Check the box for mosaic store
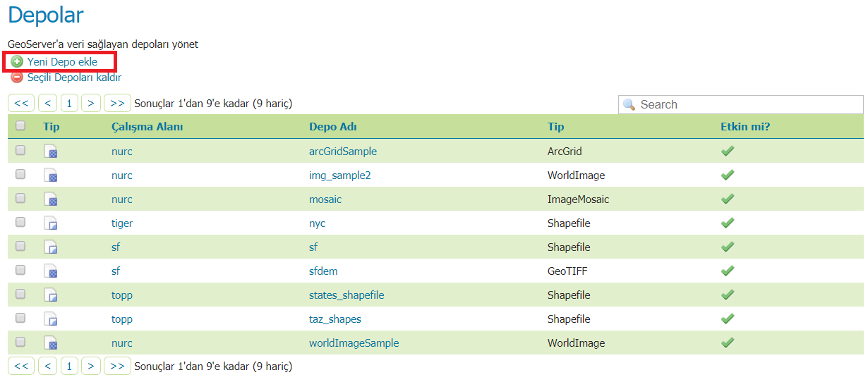Image resolution: width=868 pixels, height=382 pixels. [x=20, y=198]
